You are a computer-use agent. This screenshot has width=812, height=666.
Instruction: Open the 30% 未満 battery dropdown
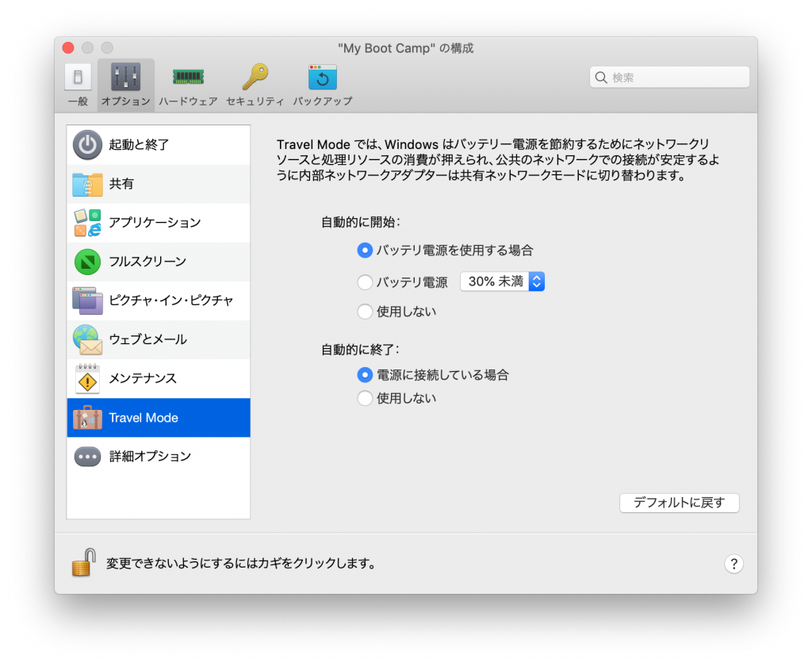pos(502,281)
